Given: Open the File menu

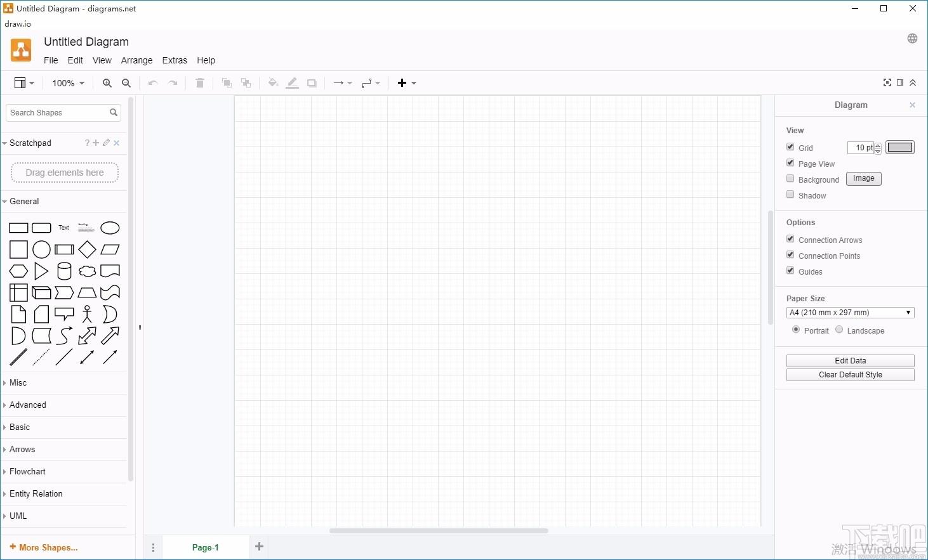Looking at the screenshot, I should pos(51,60).
